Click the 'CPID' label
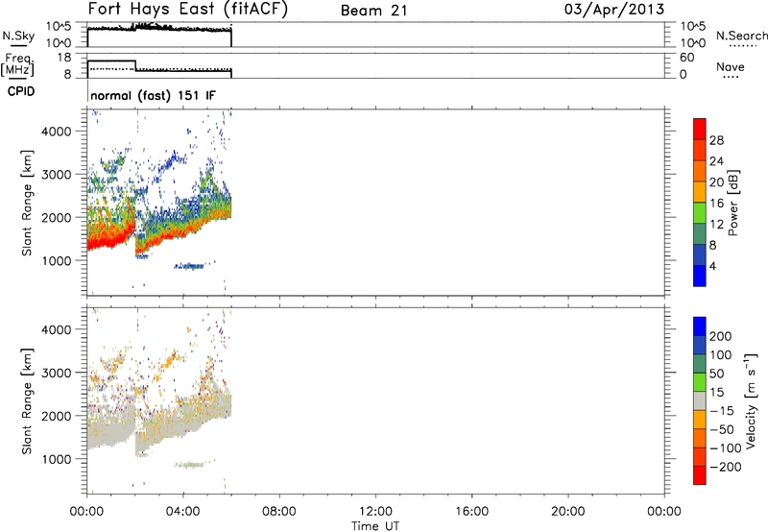The image size is (768, 532). 21,91
